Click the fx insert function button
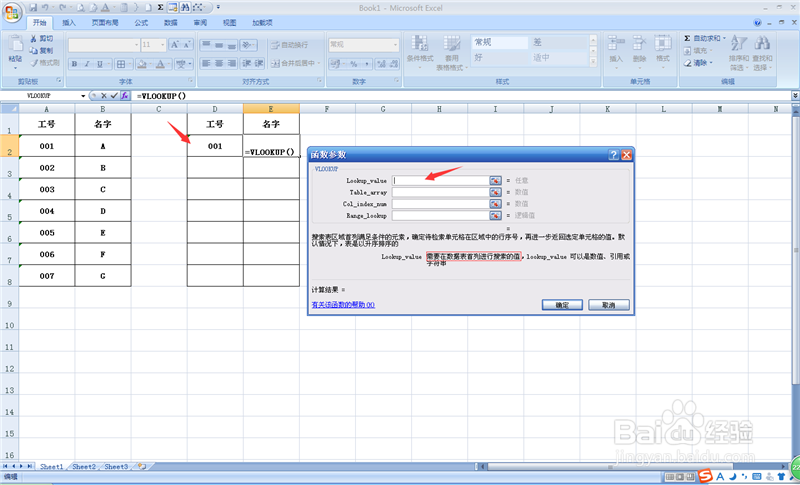 coord(124,96)
